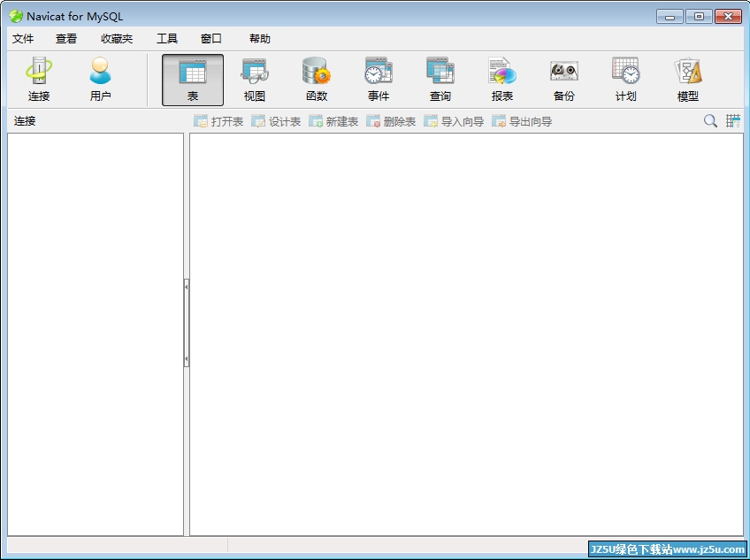The width and height of the screenshot is (750, 560).
Task: Collapse the connection pane using the splitter handle
Action: coord(187,323)
